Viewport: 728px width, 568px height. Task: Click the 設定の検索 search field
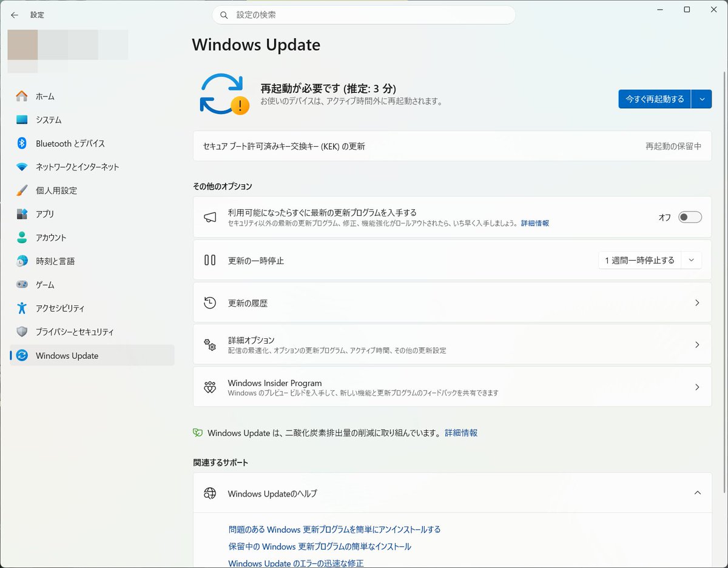(x=364, y=15)
